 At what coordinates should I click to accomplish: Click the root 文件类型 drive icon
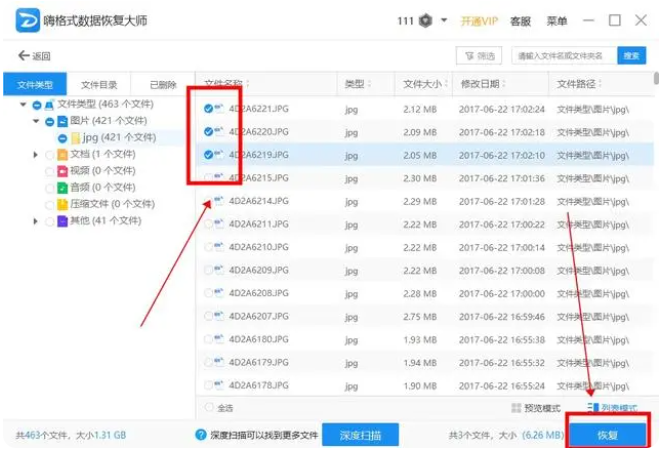click(50, 104)
